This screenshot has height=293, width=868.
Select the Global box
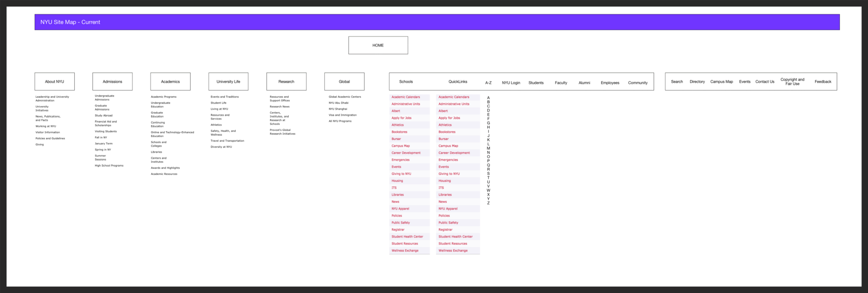point(344,81)
